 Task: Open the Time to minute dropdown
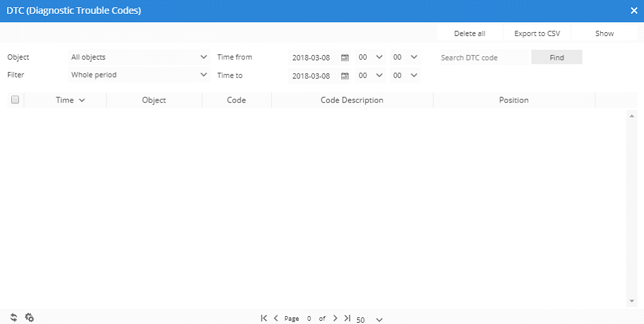[x=405, y=75]
